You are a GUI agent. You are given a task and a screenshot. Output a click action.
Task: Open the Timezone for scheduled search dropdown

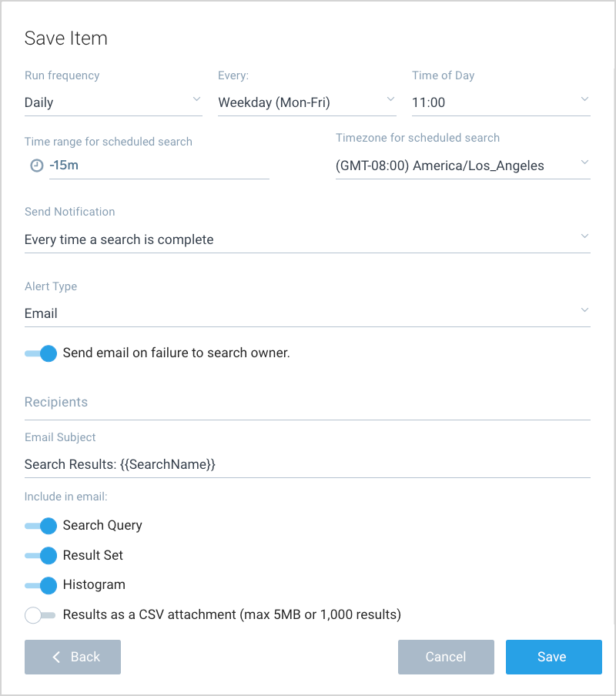[463, 166]
